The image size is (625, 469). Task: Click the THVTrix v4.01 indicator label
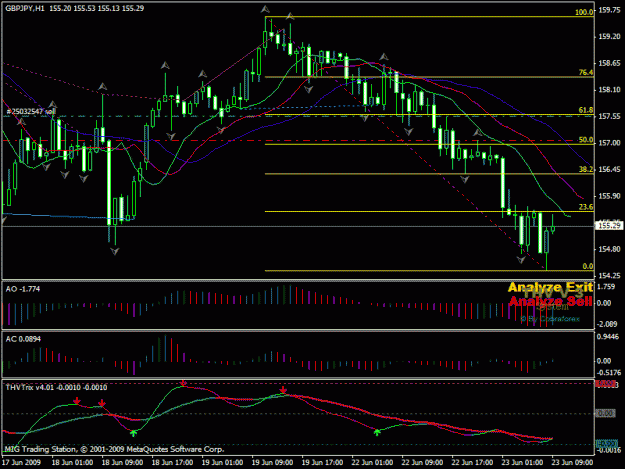coord(56,387)
